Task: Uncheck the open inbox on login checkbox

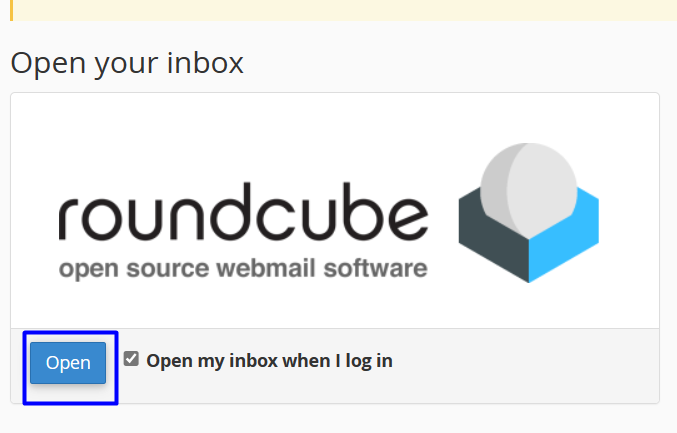Action: 131,359
